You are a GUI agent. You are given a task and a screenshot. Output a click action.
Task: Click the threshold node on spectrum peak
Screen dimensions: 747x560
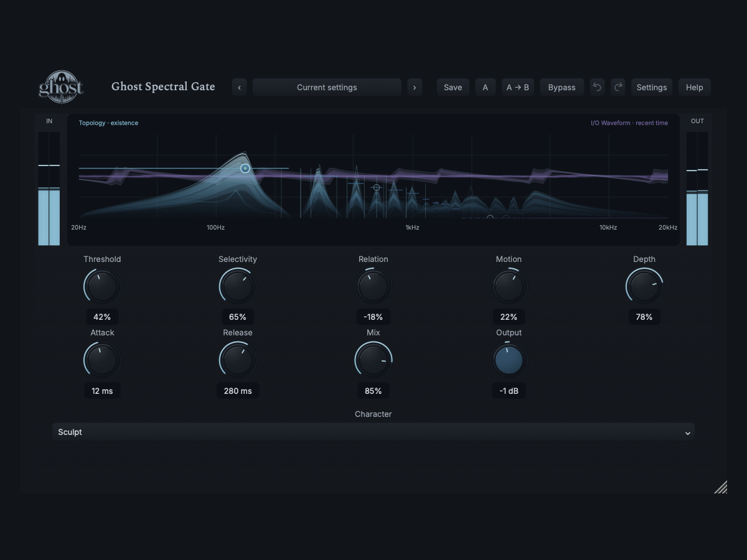[245, 168]
